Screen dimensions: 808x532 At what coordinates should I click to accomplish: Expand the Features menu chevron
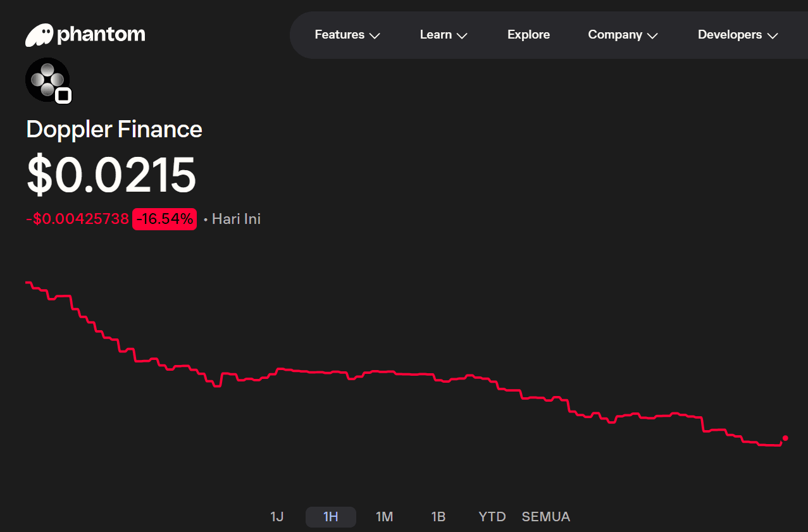coord(375,35)
